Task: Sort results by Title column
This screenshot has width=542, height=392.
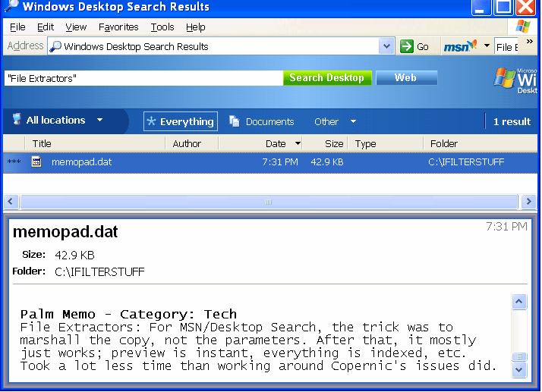Action: (95, 143)
